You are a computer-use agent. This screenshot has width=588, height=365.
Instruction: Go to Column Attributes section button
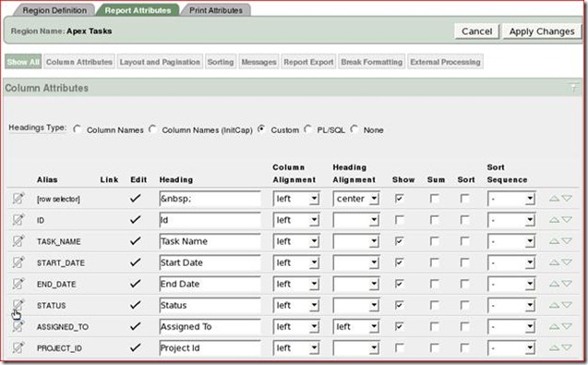click(x=79, y=62)
